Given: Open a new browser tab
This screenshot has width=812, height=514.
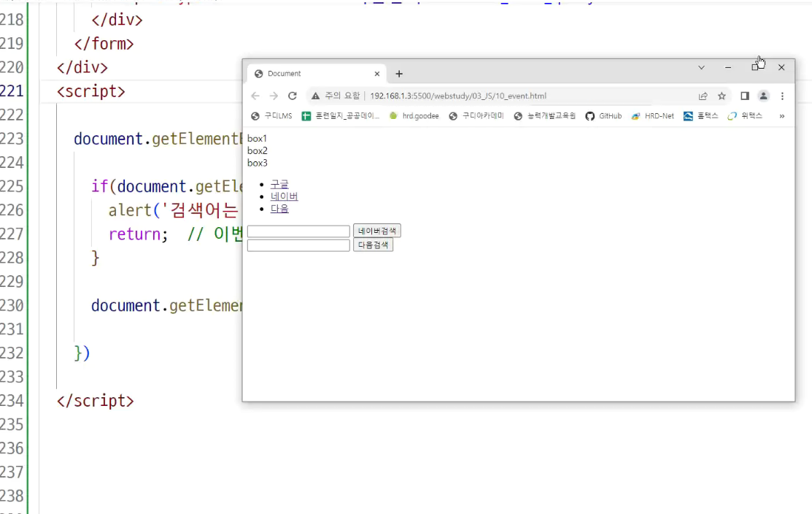Looking at the screenshot, I should pos(399,74).
